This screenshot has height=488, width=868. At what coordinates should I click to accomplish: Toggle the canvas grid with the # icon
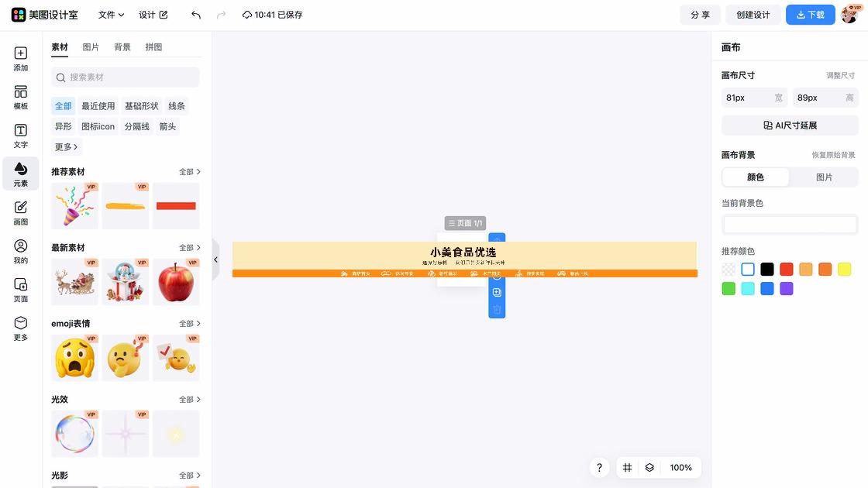pos(628,468)
